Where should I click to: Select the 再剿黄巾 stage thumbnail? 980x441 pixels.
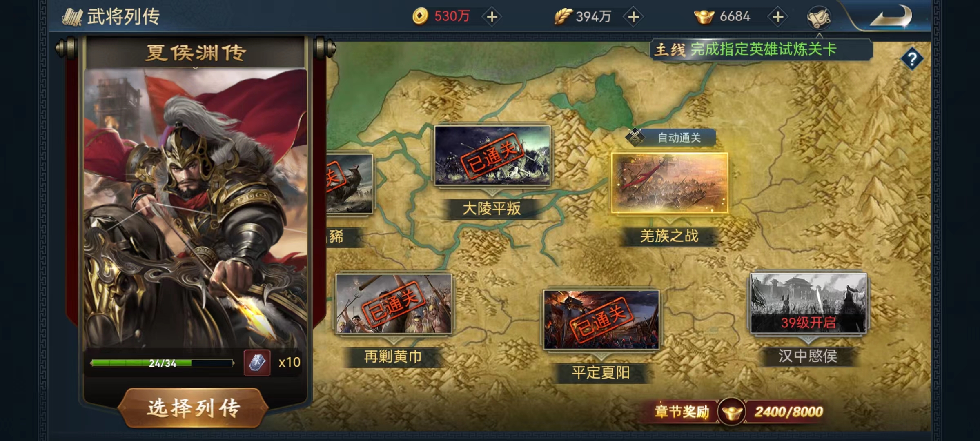click(x=394, y=304)
